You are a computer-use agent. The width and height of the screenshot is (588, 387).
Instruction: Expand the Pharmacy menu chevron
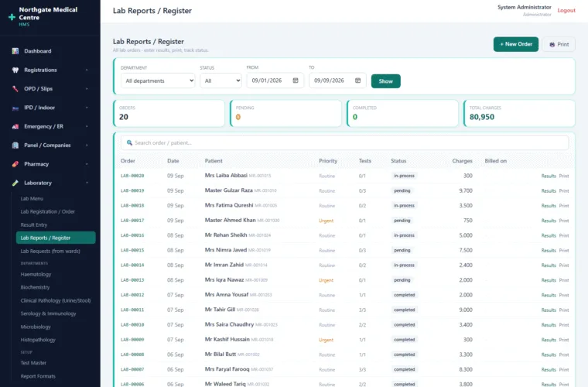pos(87,164)
